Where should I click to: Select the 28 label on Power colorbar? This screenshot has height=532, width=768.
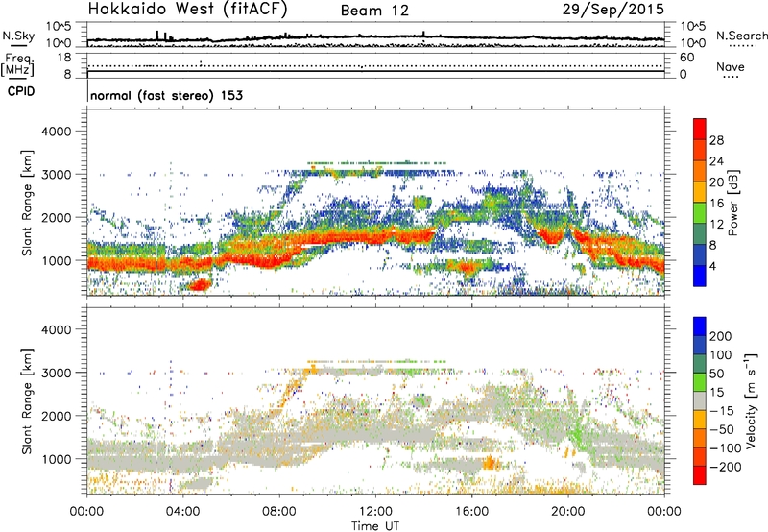click(716, 140)
